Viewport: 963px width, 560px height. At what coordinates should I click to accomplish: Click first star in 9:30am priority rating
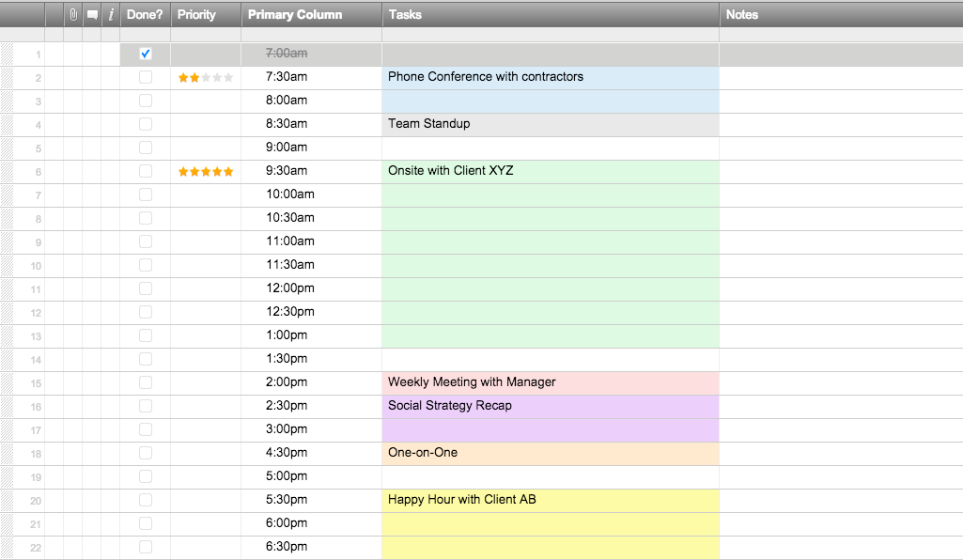(183, 172)
